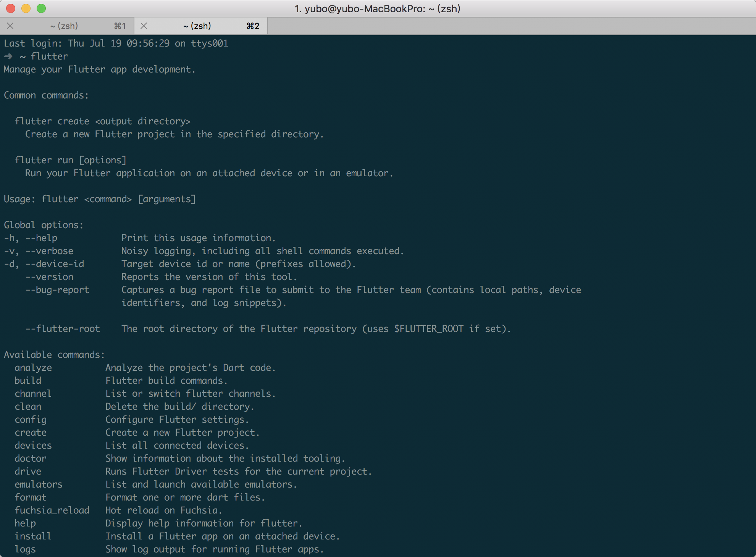Click 'Print this usage information.' description
Image resolution: width=756 pixels, height=557 pixels.
pyautogui.click(x=199, y=238)
